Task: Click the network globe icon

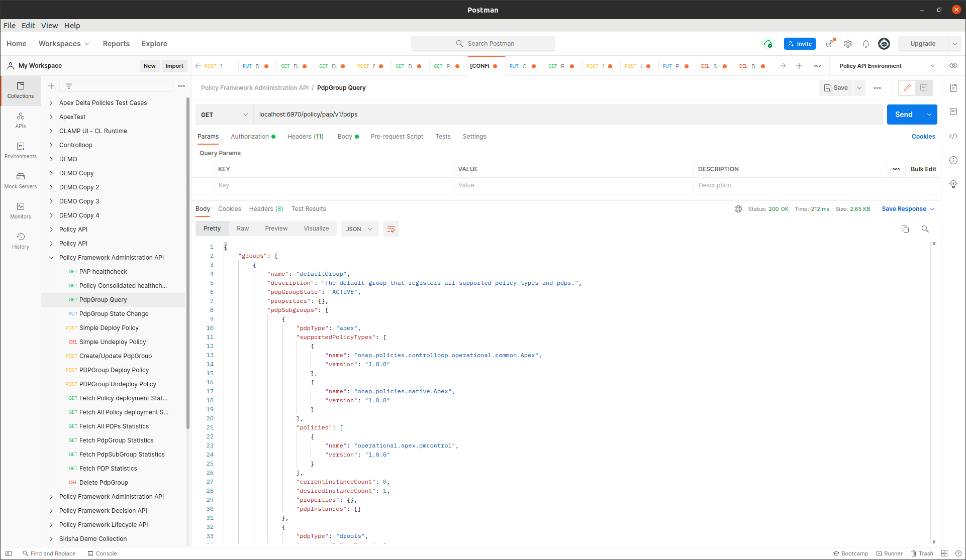Action: (x=738, y=209)
